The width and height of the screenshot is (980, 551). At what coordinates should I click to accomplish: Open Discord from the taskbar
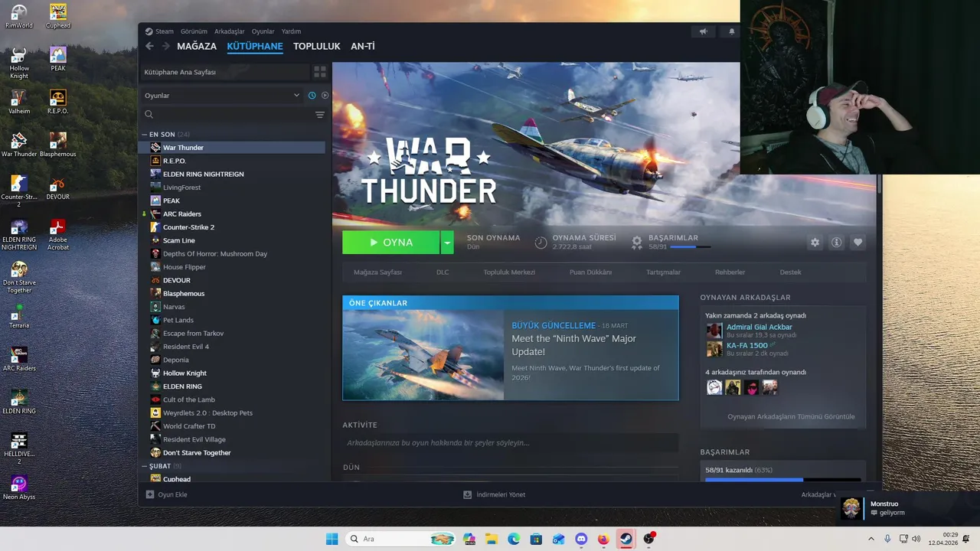tap(581, 539)
